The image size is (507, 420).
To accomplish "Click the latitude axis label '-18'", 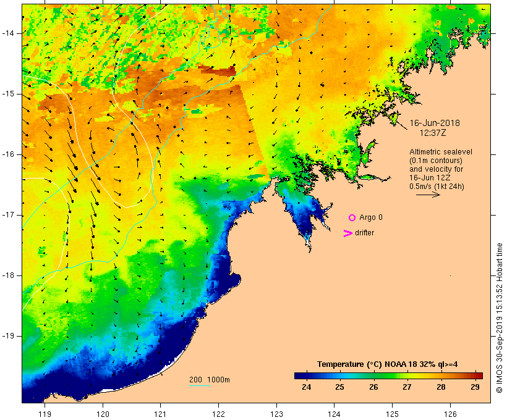I will click(x=7, y=275).
